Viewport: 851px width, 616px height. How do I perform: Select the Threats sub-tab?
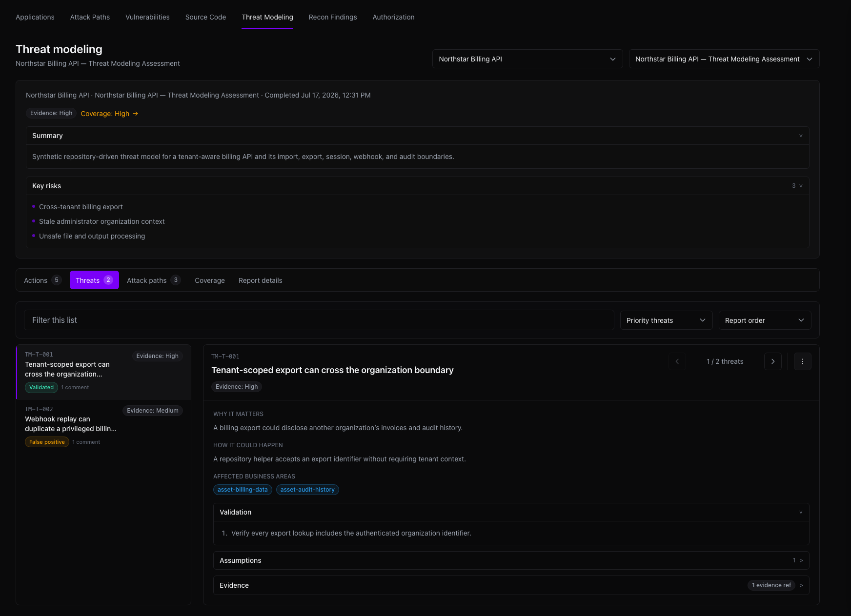point(94,280)
